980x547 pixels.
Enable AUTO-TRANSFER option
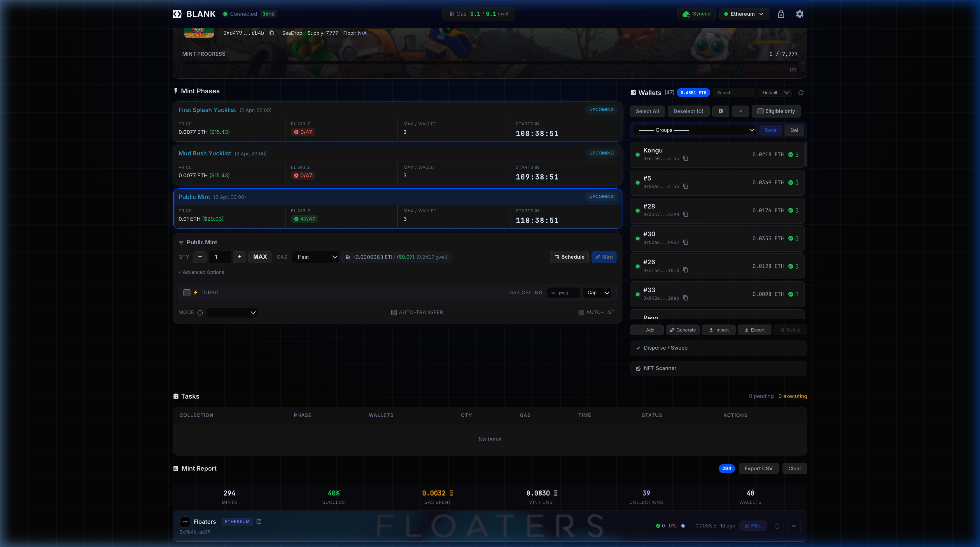(x=394, y=313)
